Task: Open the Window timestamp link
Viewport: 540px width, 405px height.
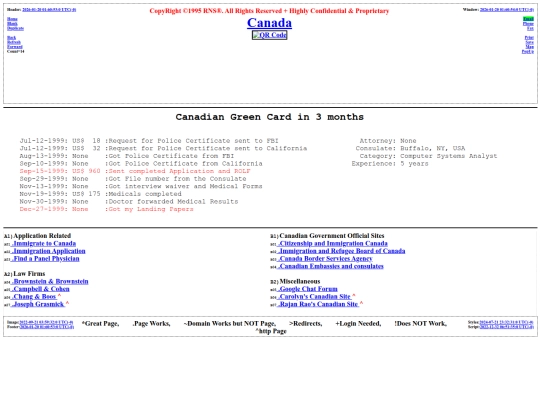Action: point(507,10)
